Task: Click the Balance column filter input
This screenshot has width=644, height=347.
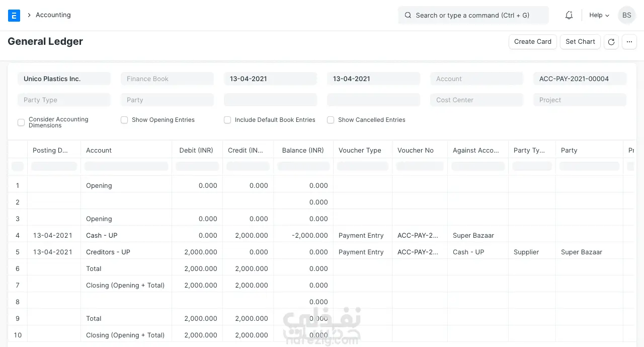Action: coord(303,166)
